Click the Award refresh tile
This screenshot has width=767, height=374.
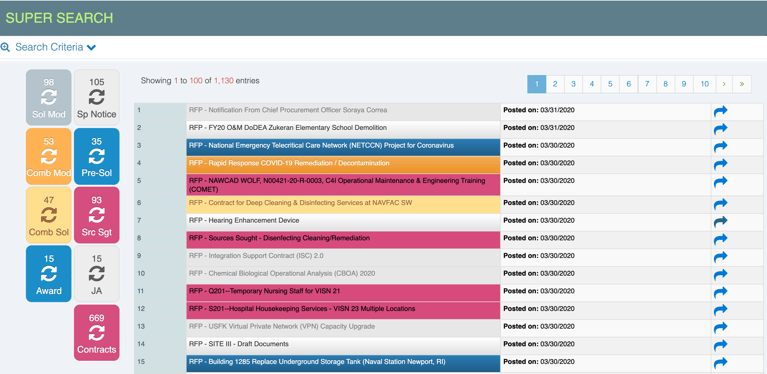(48, 274)
